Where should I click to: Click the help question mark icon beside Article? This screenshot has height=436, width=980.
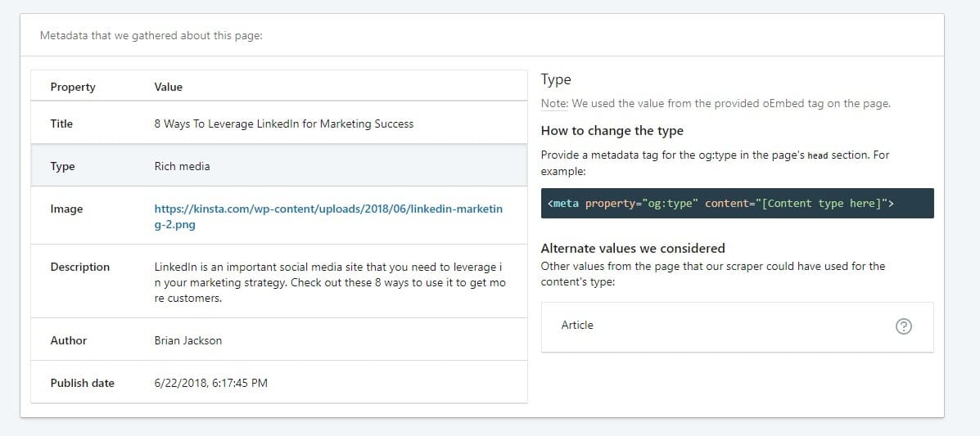click(904, 326)
